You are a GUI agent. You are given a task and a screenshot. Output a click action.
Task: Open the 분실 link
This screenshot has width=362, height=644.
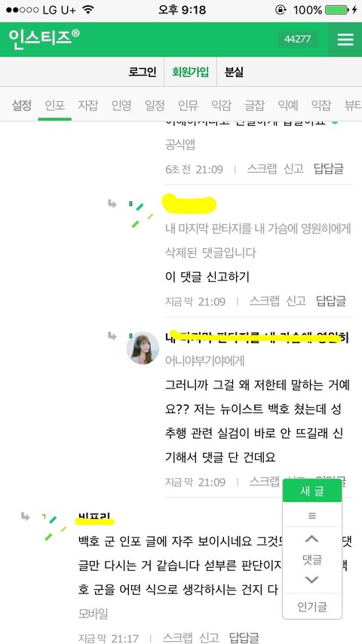(234, 72)
